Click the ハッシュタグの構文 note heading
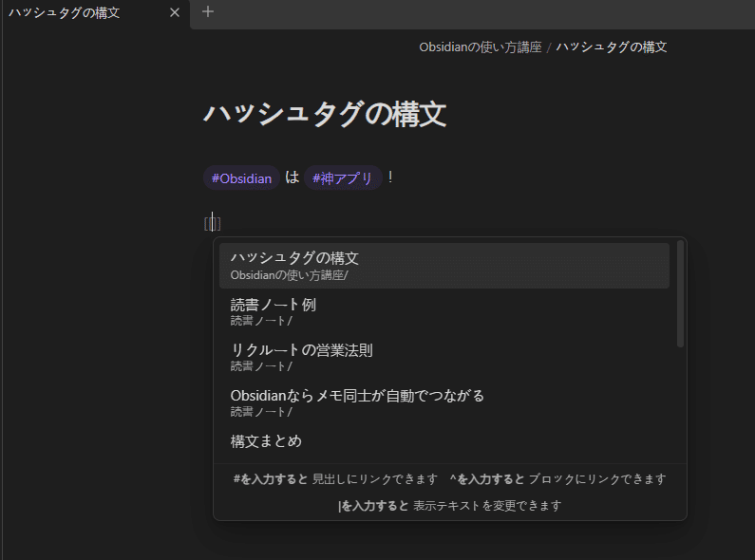Screen dimensions: 755x560 pos(325,114)
